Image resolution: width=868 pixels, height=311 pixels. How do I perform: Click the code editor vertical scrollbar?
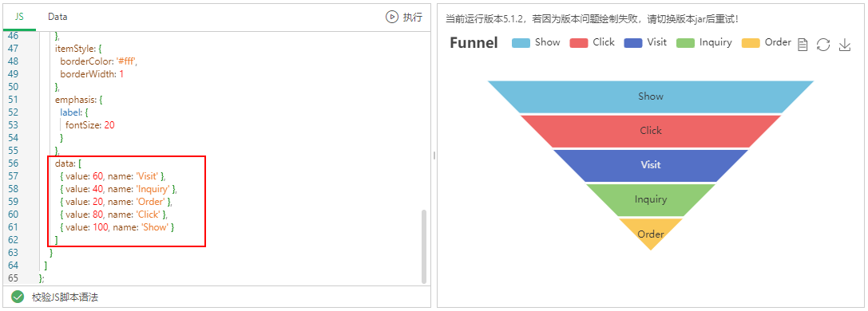coord(424,246)
